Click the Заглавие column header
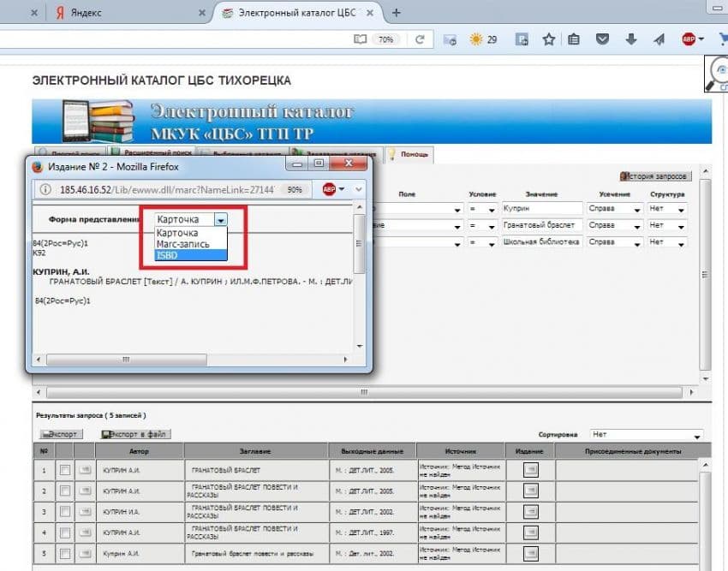 coord(256,451)
